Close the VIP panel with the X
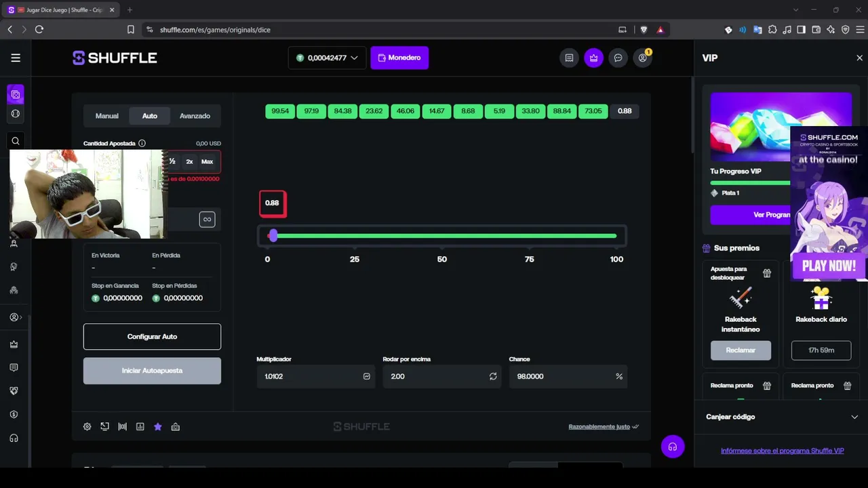Viewport: 868px width, 488px height. coord(860,58)
